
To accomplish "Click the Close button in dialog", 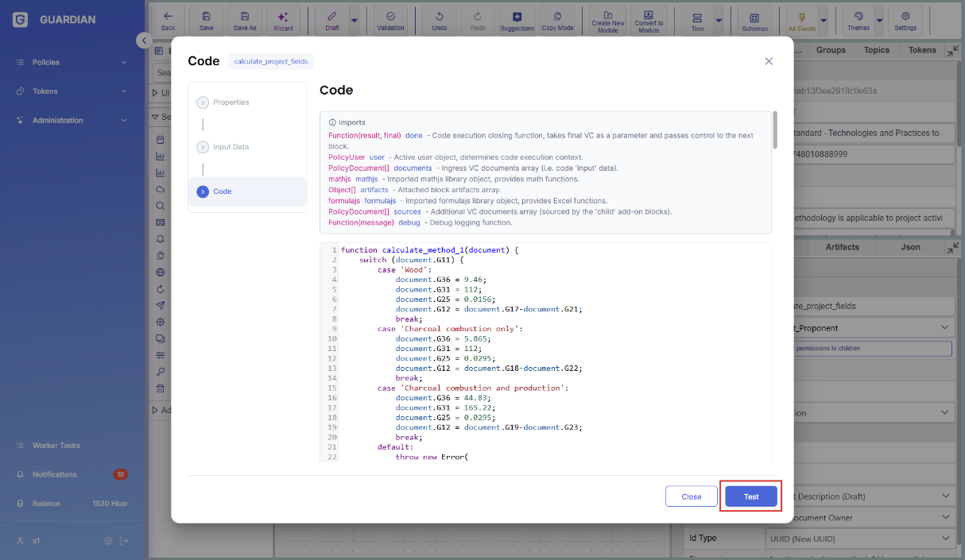I will 691,496.
